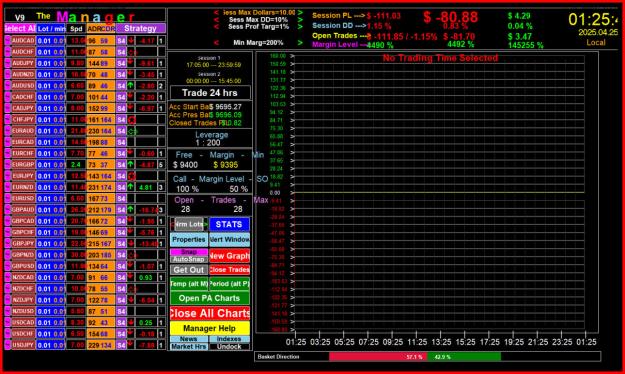Click the Nrm Lots selector button
This screenshot has width=625, height=374.
(x=189, y=224)
